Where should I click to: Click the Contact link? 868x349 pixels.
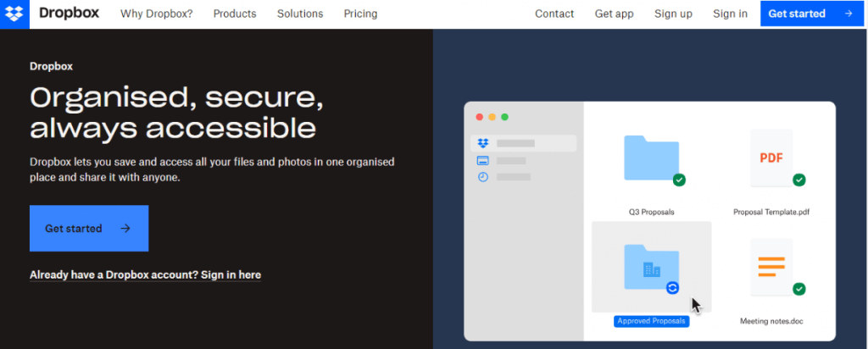(x=554, y=14)
